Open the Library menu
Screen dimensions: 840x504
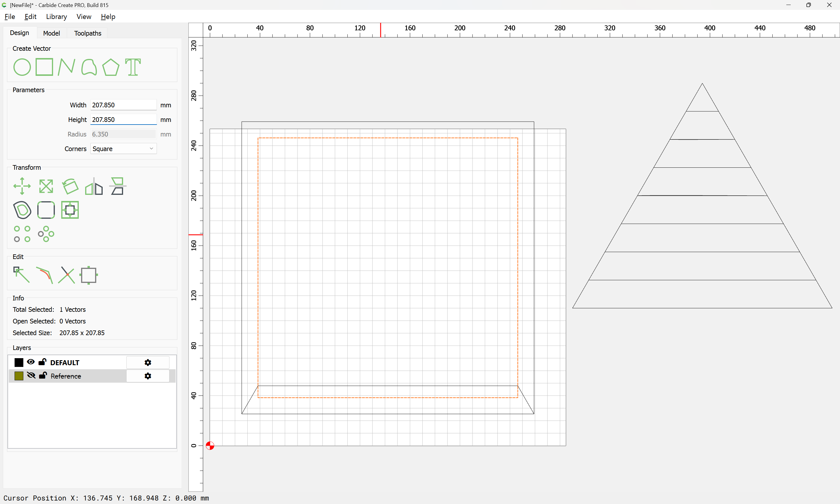56,17
